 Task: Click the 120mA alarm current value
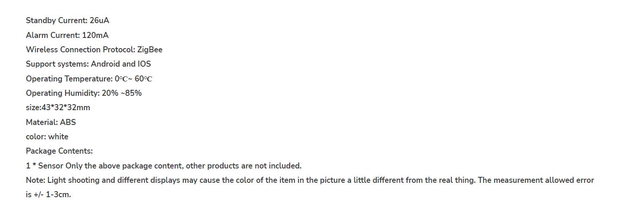[95, 35]
